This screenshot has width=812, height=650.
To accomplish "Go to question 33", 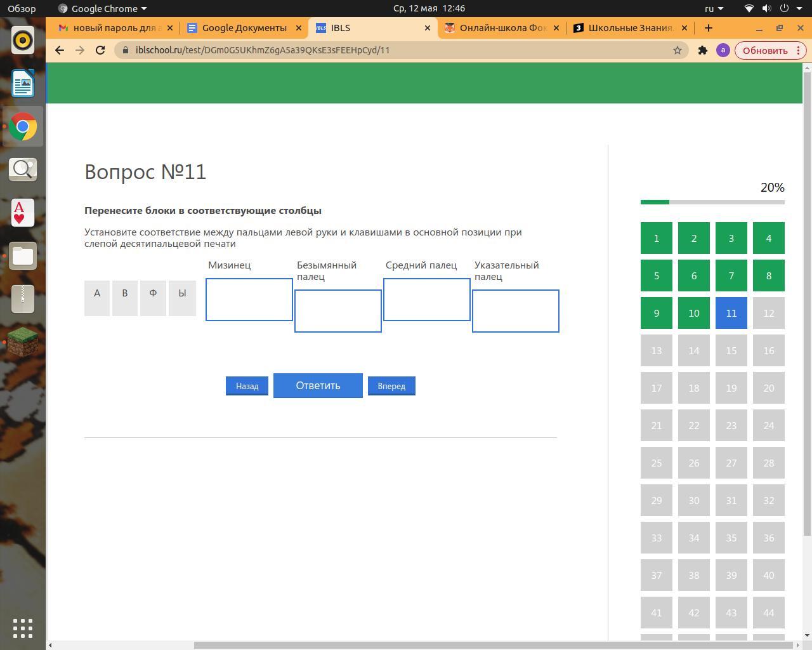I will 657,538.
